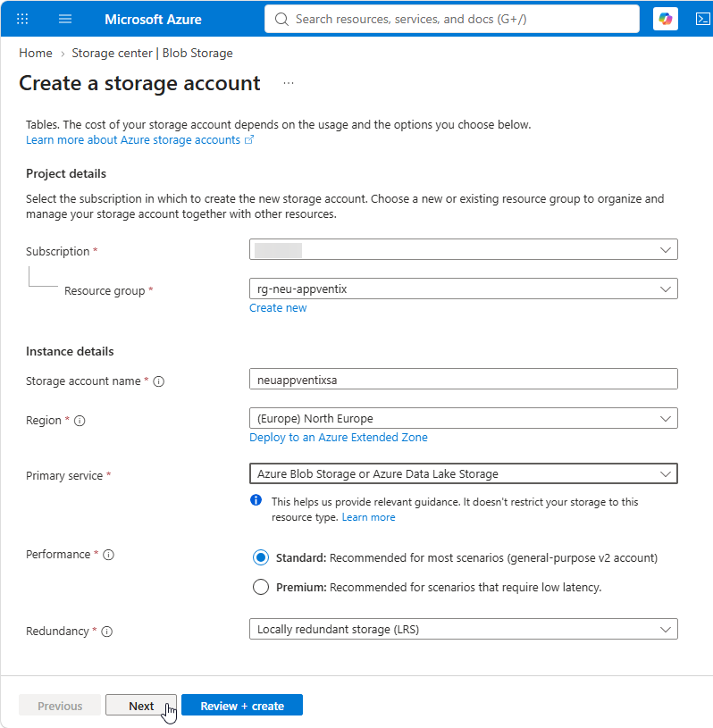713x728 pixels.
Task: Click the blue info icon under Primary service
Action: coord(256,500)
